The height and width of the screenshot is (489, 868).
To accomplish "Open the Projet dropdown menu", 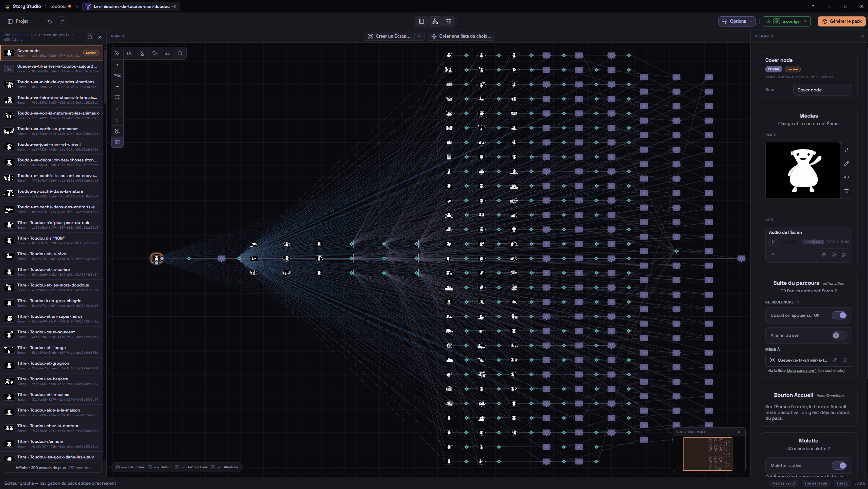I will [21, 21].
